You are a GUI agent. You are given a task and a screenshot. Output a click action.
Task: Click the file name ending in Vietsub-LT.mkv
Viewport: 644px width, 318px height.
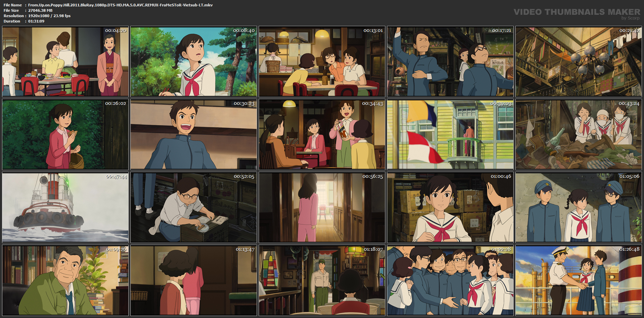(120, 5)
